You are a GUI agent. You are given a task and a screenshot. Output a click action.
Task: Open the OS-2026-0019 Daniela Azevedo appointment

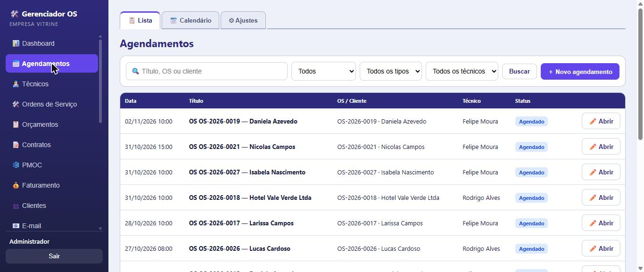pos(601,121)
